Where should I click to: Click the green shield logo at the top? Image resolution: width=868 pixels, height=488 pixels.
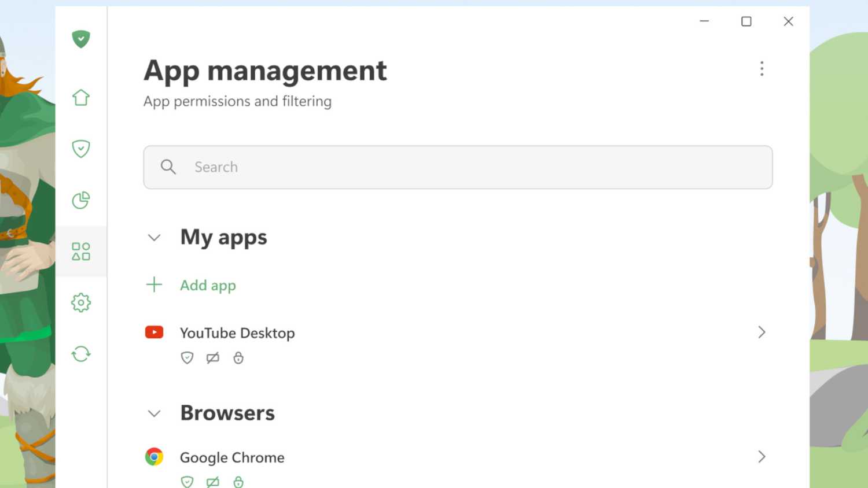(81, 39)
